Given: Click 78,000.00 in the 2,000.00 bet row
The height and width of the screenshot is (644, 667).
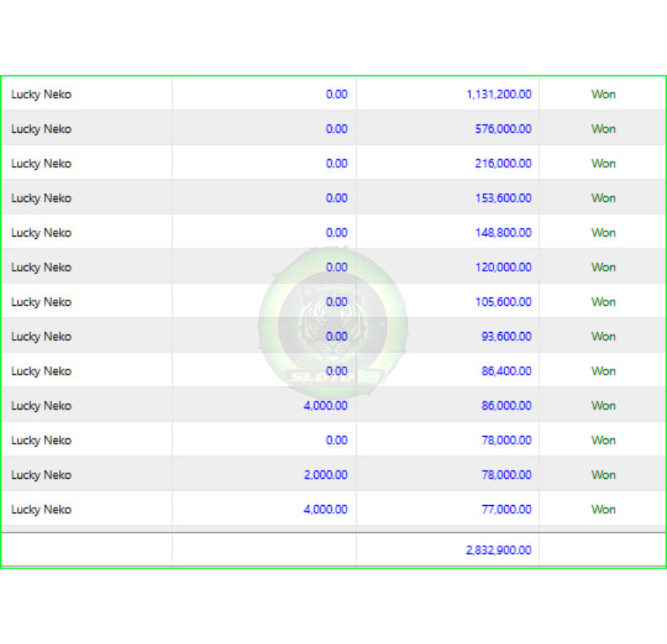Looking at the screenshot, I should 506,475.
